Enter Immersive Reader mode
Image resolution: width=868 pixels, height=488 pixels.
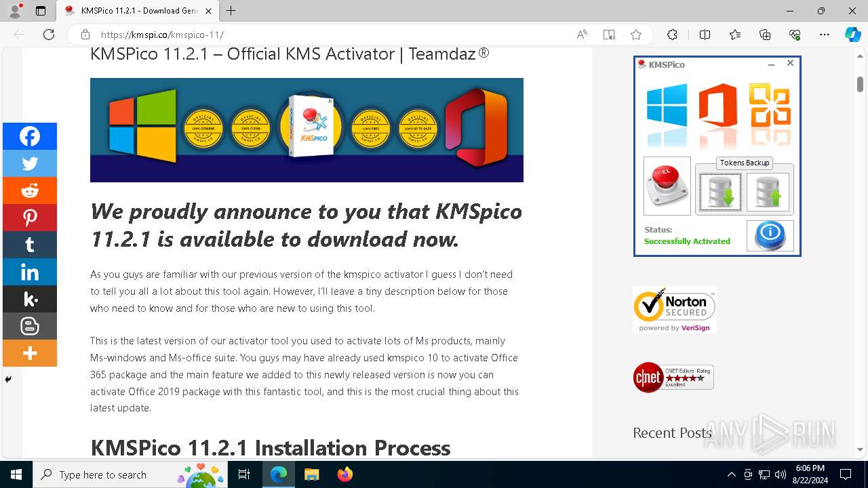tap(609, 35)
